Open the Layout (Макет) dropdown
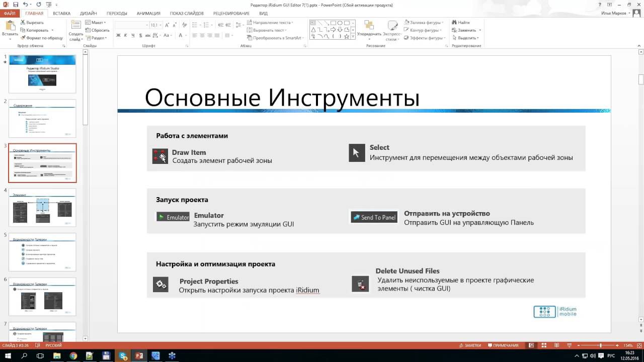This screenshot has width=644, height=362. point(96,23)
